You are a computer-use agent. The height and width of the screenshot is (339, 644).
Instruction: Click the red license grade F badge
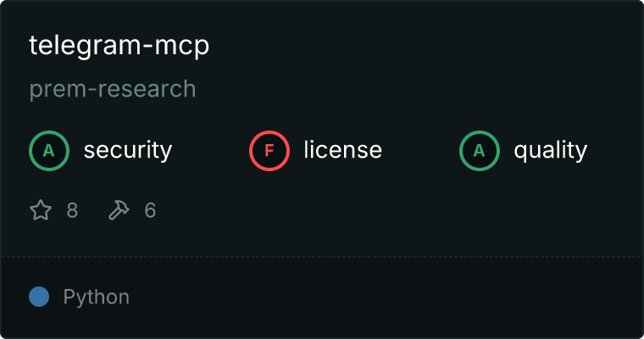pyautogui.click(x=269, y=151)
